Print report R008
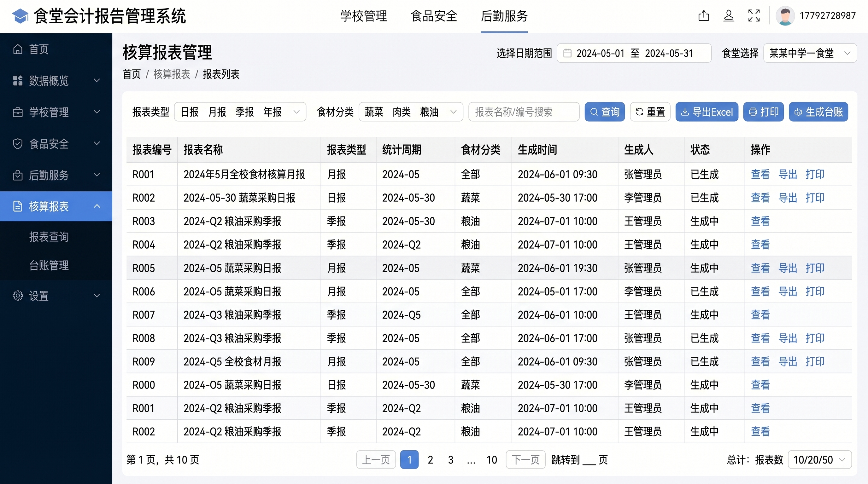 coord(815,338)
